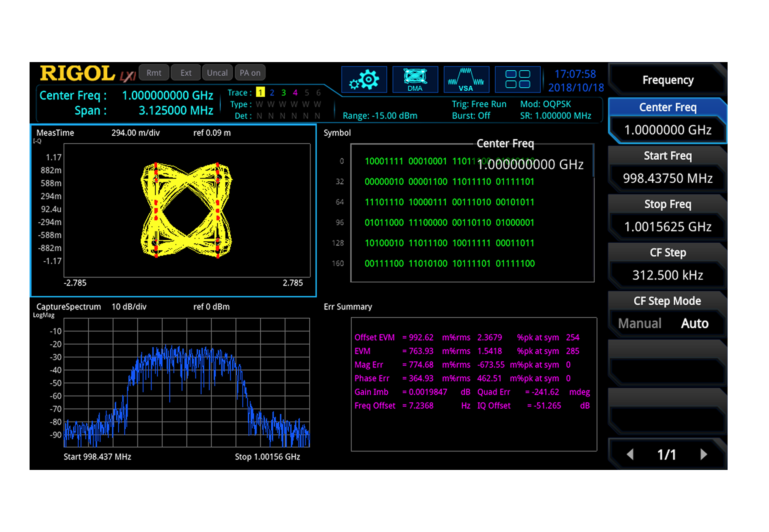
Task: Open the window layout grid icon
Action: [x=517, y=79]
